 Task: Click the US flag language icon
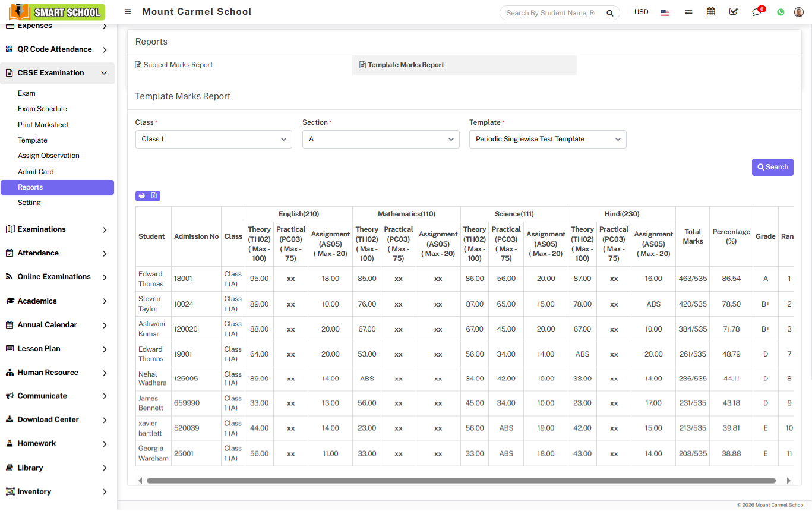[665, 12]
